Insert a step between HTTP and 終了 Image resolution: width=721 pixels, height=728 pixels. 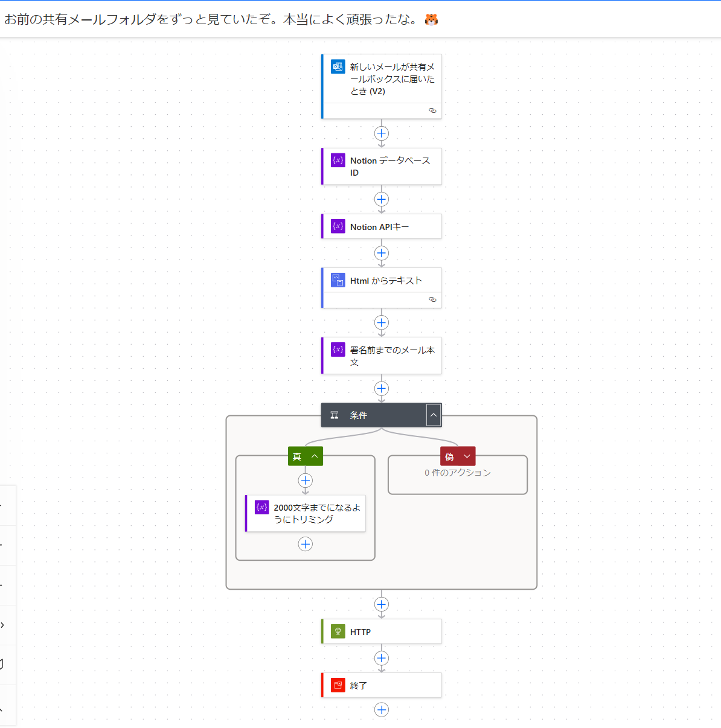[382, 658]
